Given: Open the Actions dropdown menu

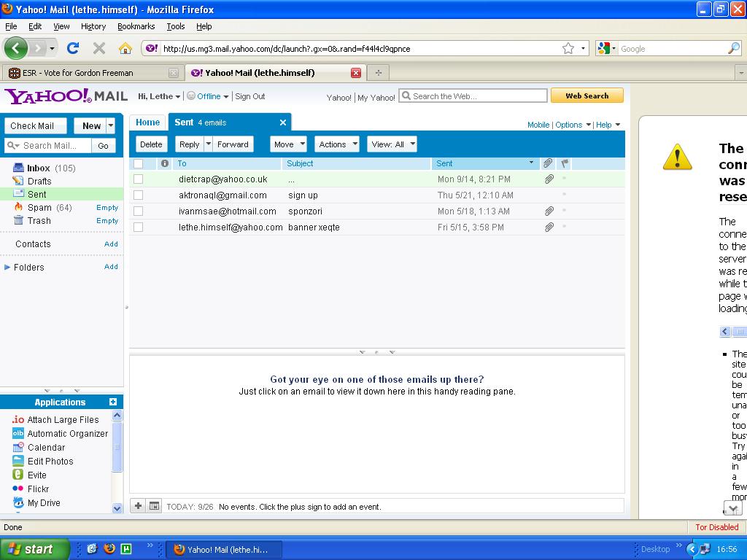Looking at the screenshot, I should 336,144.
